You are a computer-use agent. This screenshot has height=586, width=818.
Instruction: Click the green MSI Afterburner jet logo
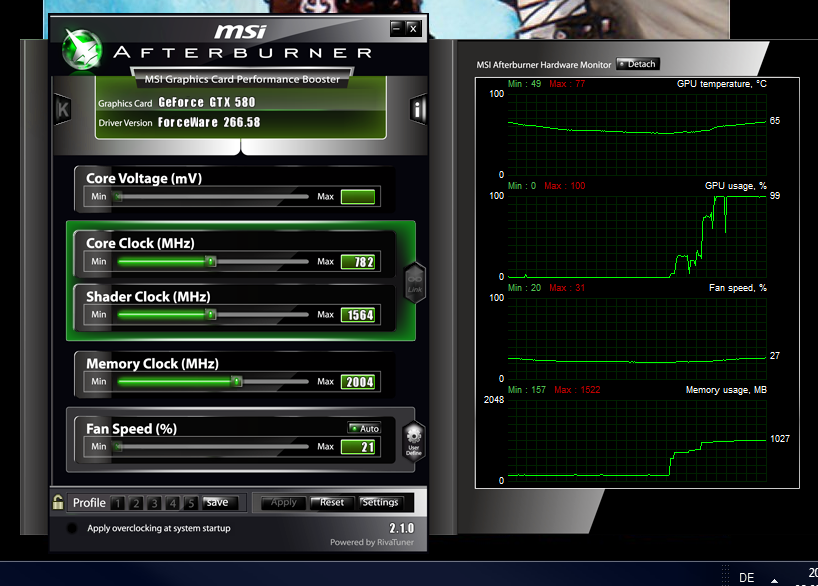pos(81,50)
